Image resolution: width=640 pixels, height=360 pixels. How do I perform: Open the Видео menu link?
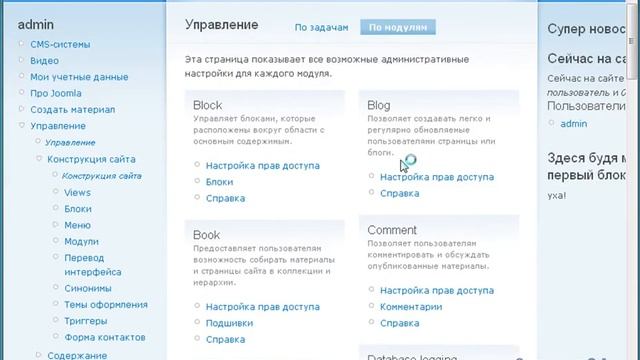click(x=44, y=61)
